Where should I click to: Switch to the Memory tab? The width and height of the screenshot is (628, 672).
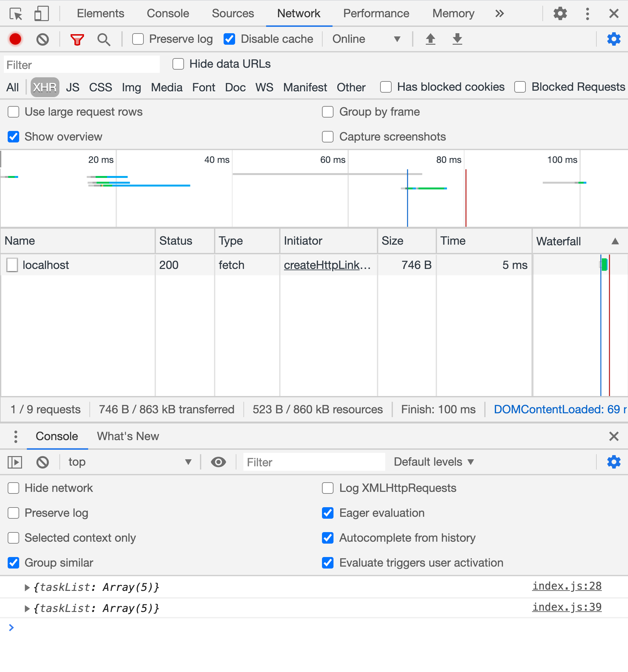[453, 13]
